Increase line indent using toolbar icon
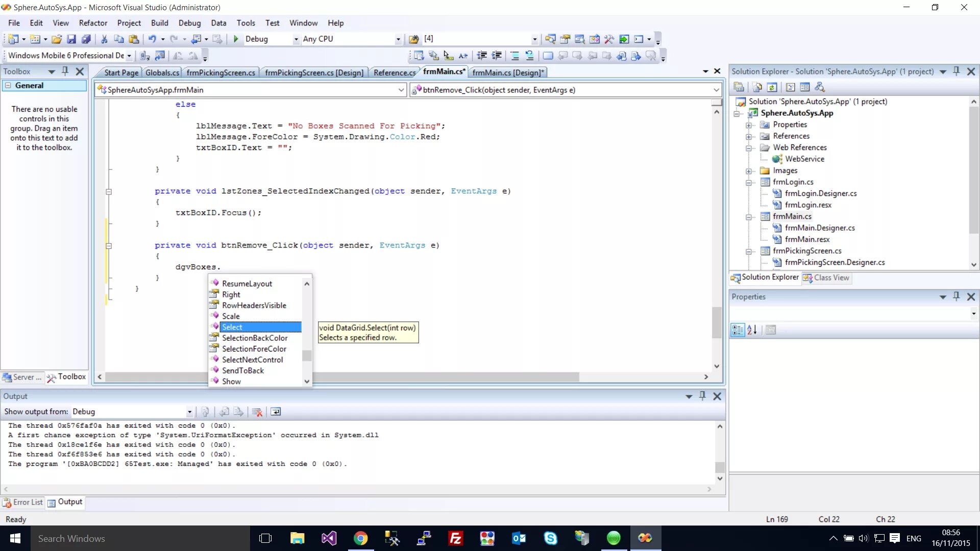 497,56
